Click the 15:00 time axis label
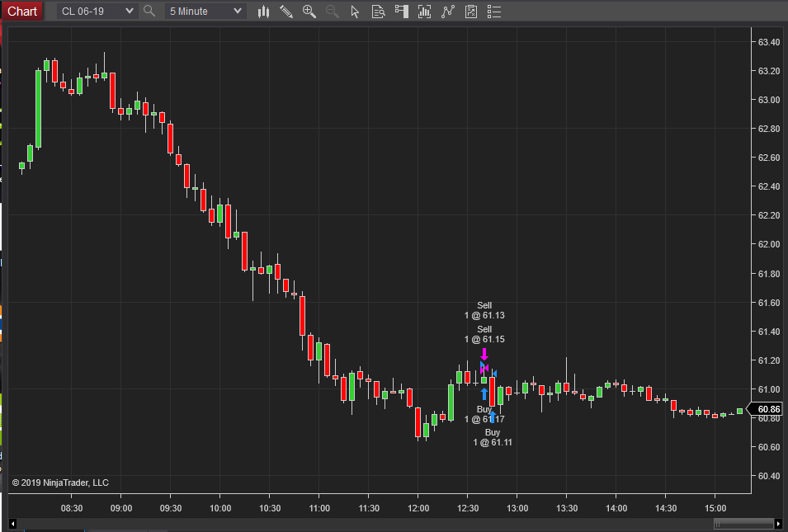788x532 pixels. [x=715, y=508]
